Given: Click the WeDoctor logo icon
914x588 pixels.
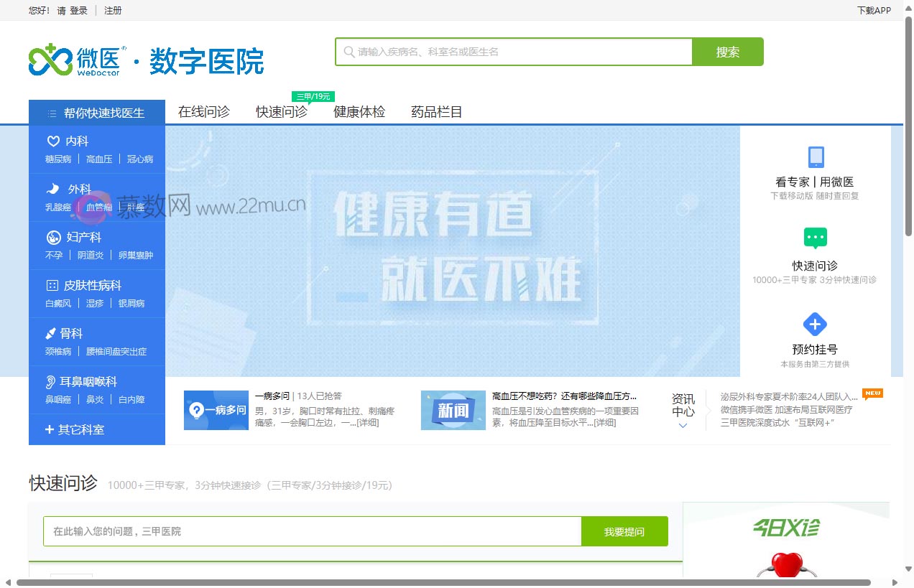Looking at the screenshot, I should coord(50,60).
